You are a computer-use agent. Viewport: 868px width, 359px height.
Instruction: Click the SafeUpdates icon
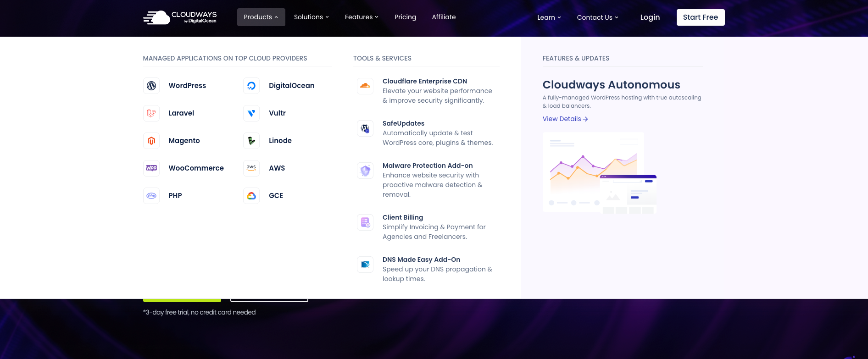coord(365,128)
